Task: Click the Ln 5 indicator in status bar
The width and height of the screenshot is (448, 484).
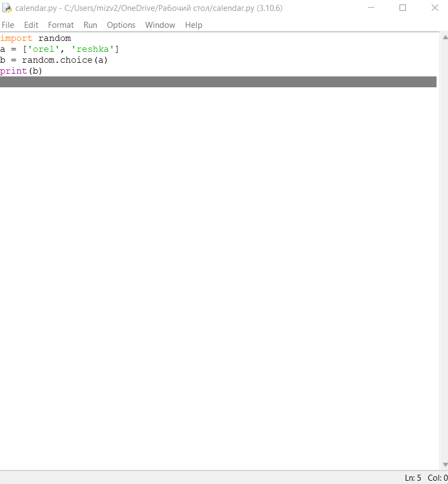Action: (x=412, y=477)
